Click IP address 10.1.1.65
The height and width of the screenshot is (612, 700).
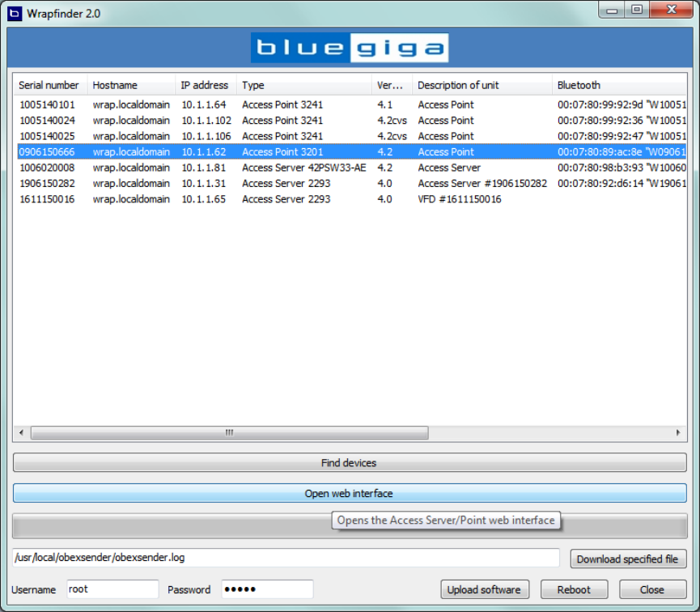click(x=204, y=199)
